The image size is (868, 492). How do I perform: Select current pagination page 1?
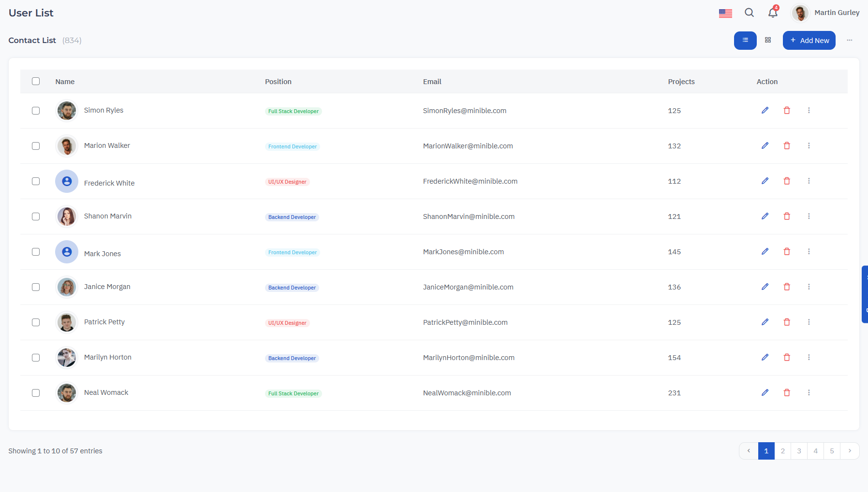pyautogui.click(x=766, y=451)
